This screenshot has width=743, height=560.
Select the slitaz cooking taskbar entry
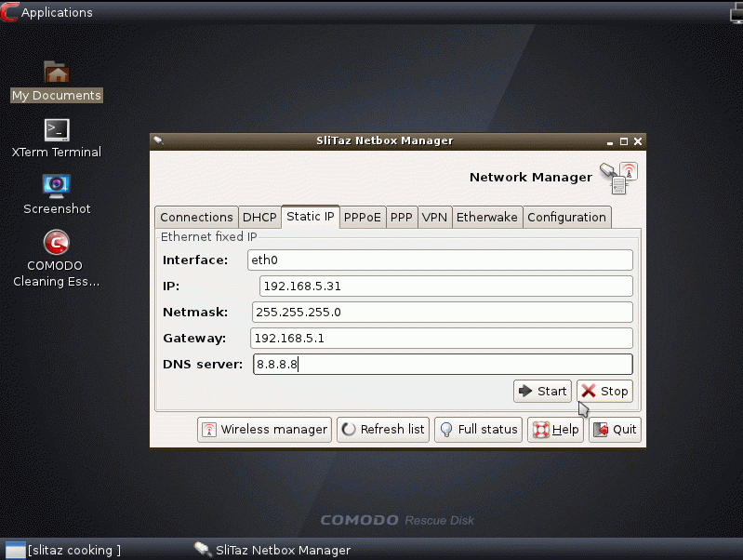(63, 550)
